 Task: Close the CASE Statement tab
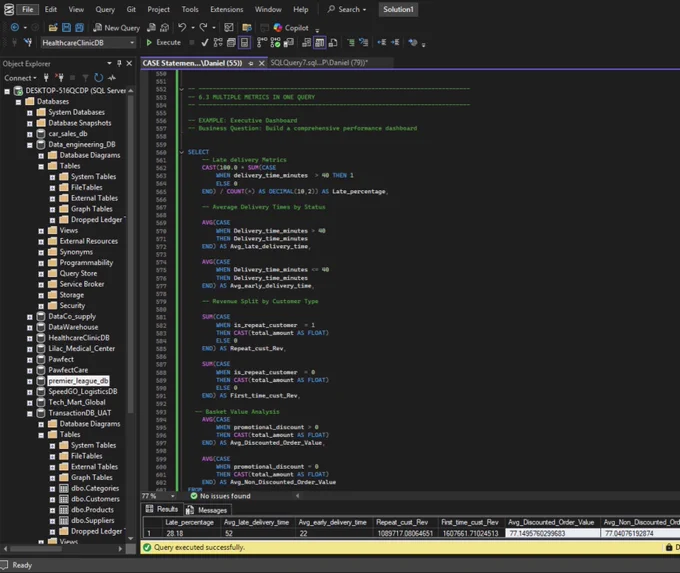click(262, 63)
